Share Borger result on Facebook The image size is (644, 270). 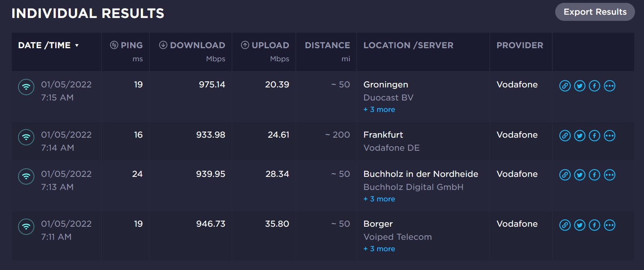(x=594, y=225)
